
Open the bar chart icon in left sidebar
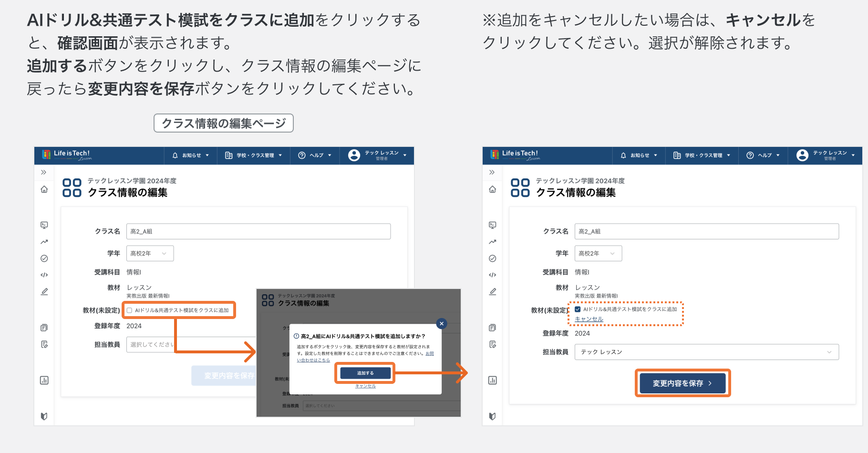tap(44, 380)
